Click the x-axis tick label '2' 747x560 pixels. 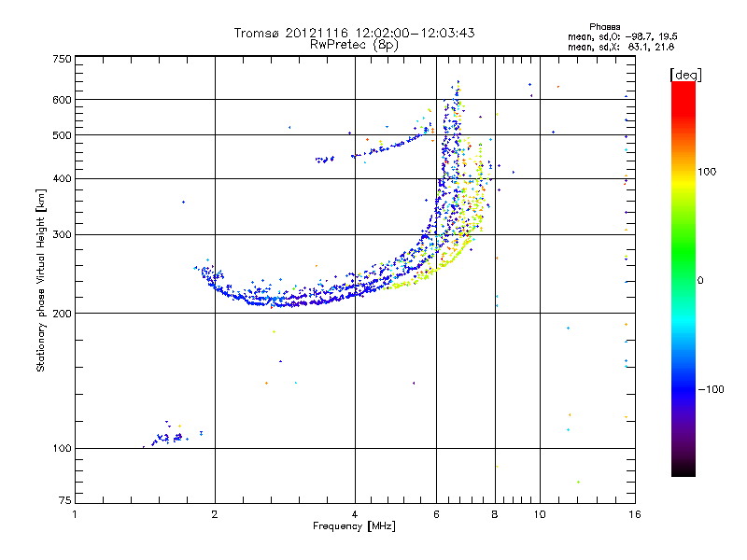[215, 515]
